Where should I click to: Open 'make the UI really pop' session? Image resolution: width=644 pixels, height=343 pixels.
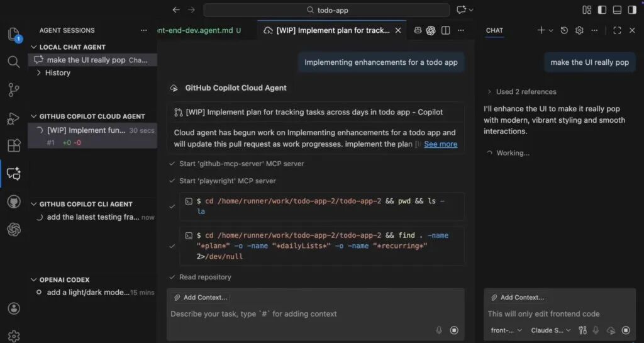tap(92, 60)
